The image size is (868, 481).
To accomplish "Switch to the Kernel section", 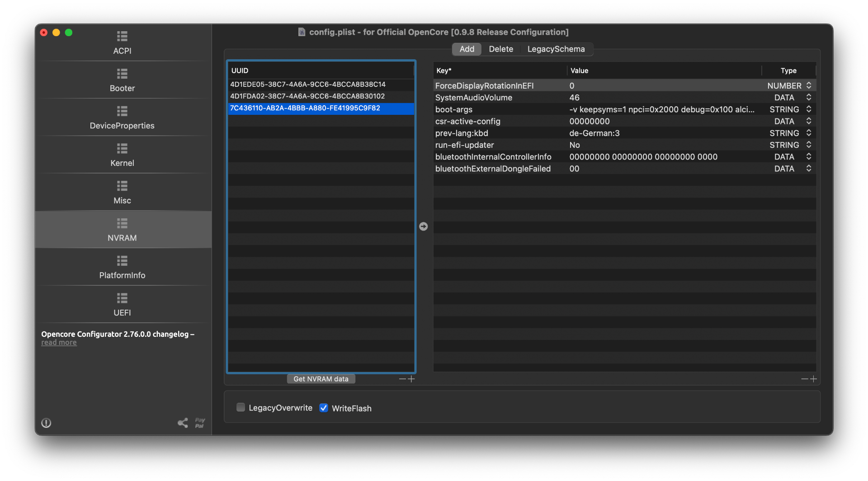I will (122, 156).
